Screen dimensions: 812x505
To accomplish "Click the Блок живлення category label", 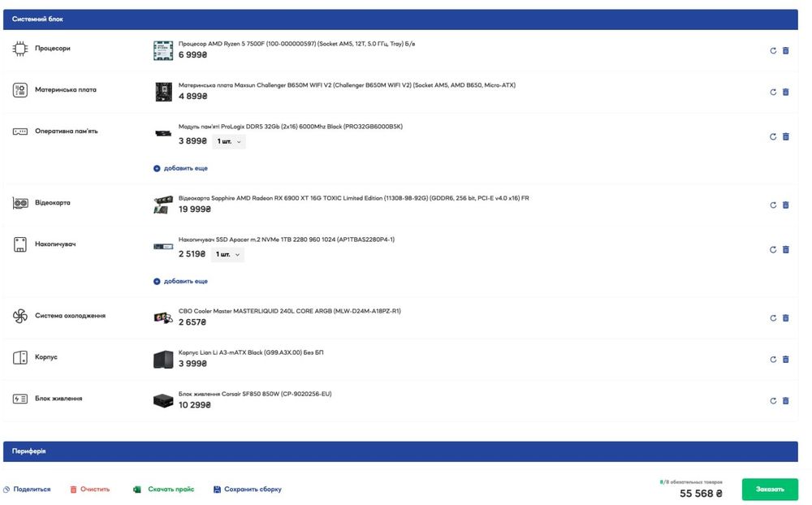I will point(58,399).
